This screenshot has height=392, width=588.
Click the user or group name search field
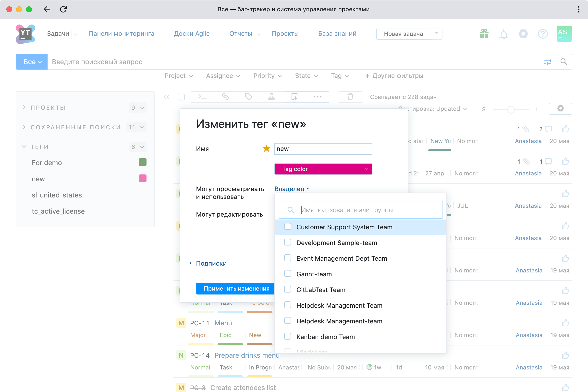coord(360,210)
